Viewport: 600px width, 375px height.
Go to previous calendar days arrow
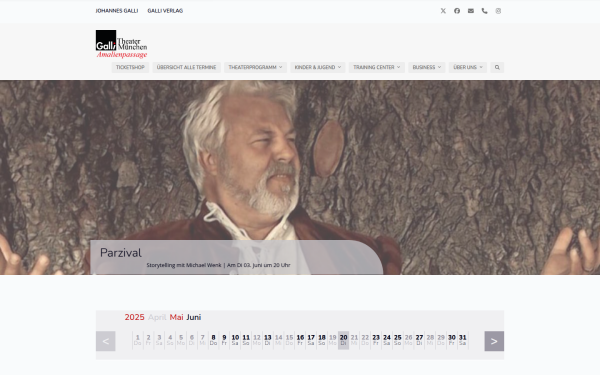pos(106,341)
